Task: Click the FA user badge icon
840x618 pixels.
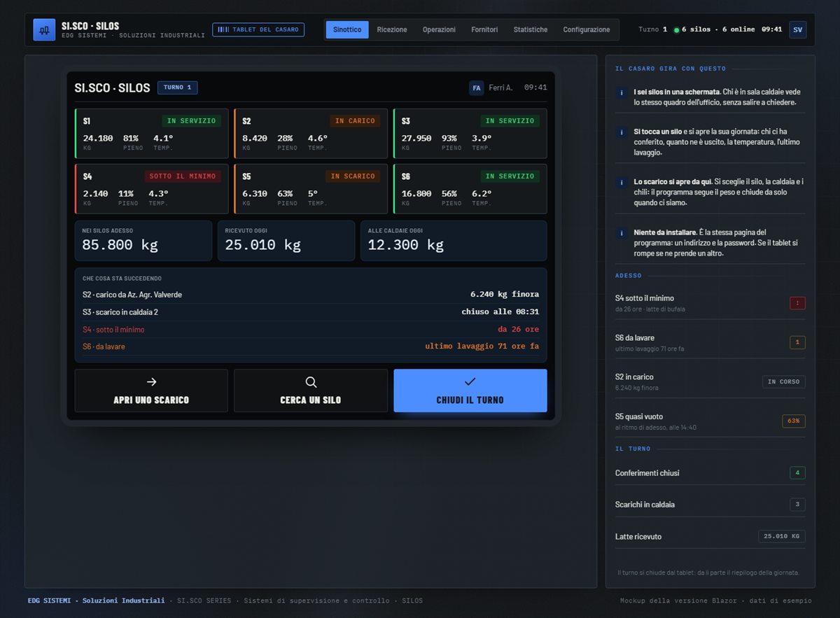Action: point(476,87)
